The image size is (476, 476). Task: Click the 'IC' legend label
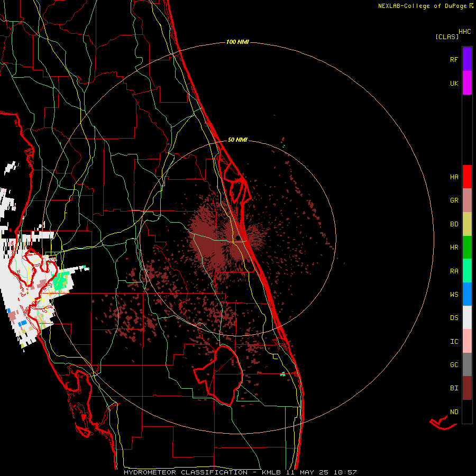454,342
